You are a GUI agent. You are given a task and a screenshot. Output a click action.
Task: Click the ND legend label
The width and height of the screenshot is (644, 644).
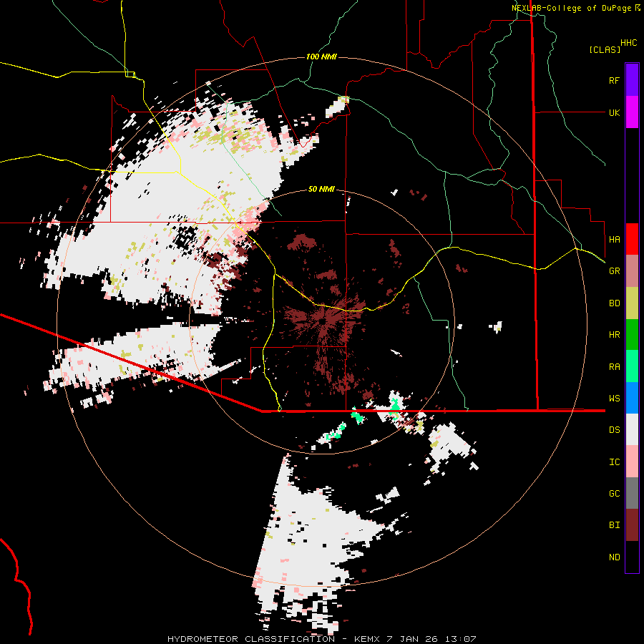tap(614, 557)
